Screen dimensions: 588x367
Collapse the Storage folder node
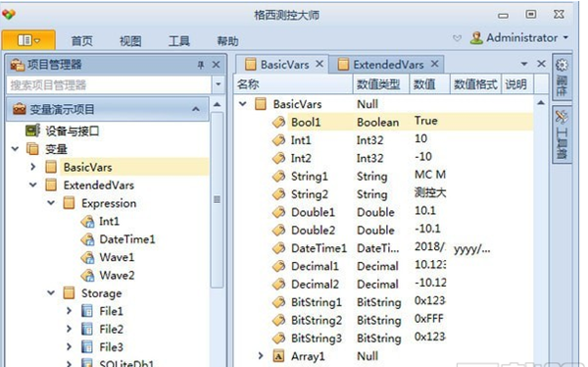coord(51,293)
